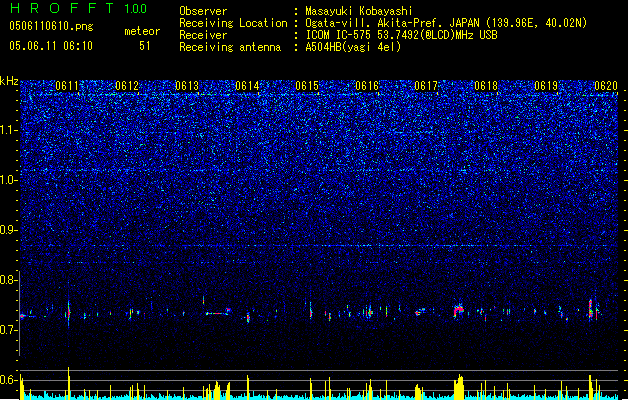Click the 0616 time marker
Image resolution: width=629 pixels, height=400 pixels.
point(367,86)
